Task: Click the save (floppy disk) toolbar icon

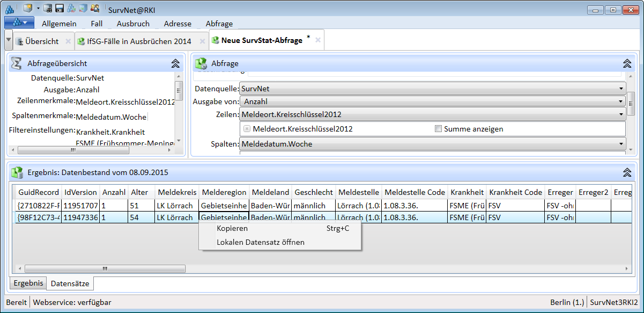Action: tap(60, 9)
